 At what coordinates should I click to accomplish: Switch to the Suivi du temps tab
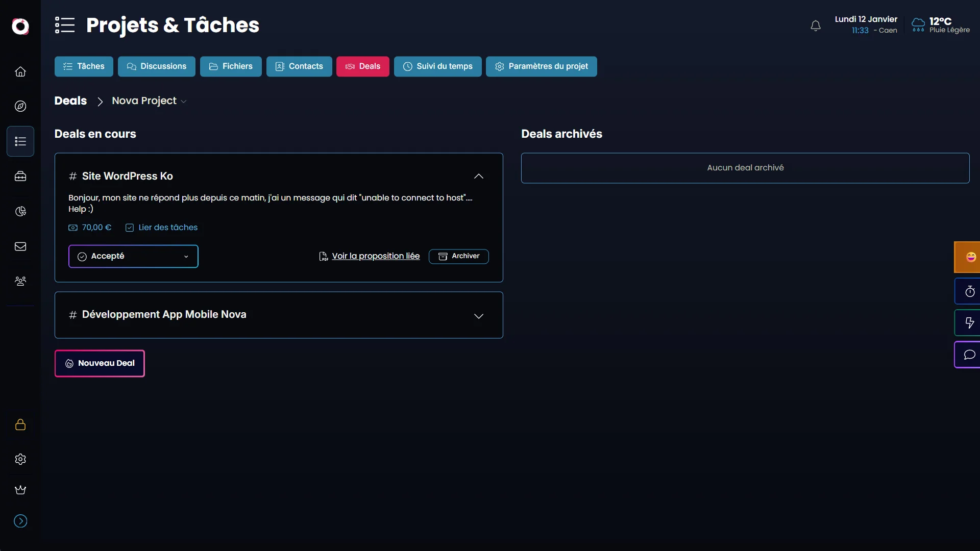tap(437, 66)
